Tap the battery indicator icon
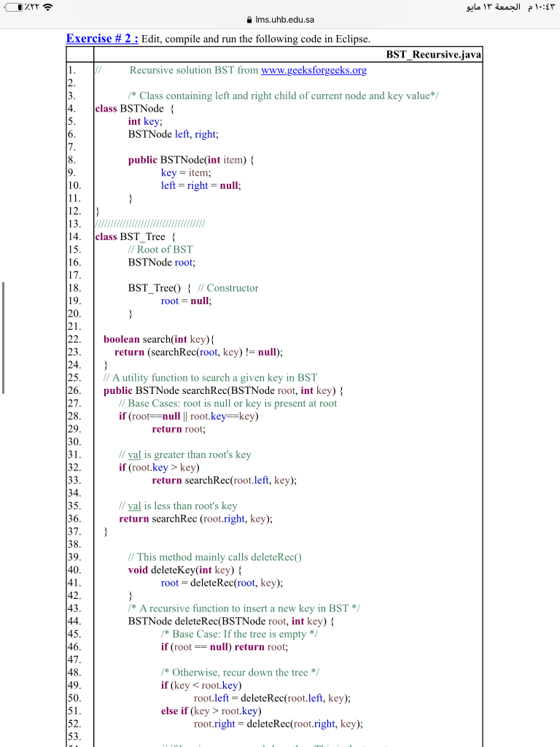 point(14,7)
